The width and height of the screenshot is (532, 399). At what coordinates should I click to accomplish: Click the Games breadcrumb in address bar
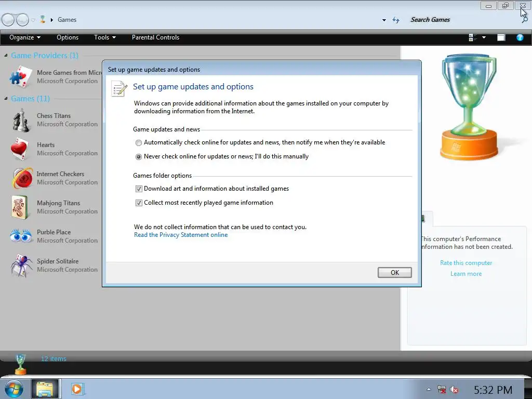click(67, 20)
